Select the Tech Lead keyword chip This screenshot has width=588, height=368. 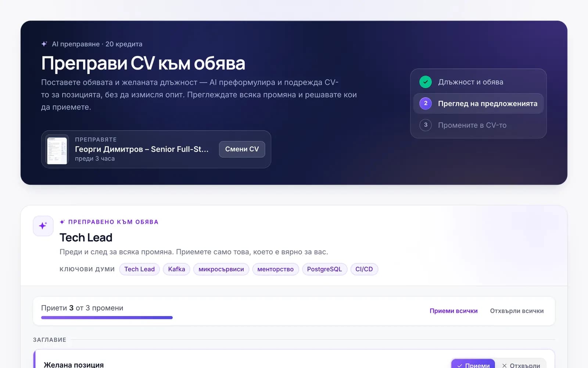coord(139,269)
